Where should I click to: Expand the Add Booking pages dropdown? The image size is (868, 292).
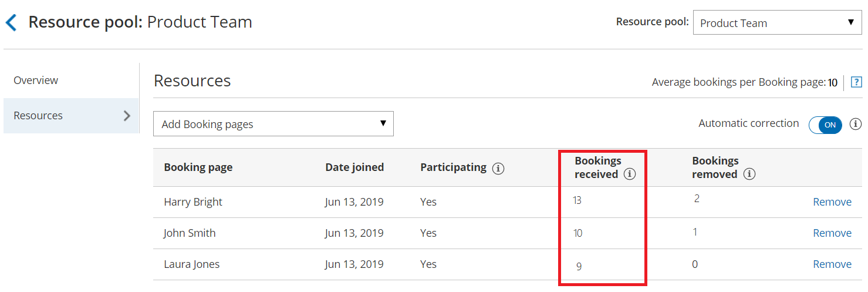coord(273,124)
